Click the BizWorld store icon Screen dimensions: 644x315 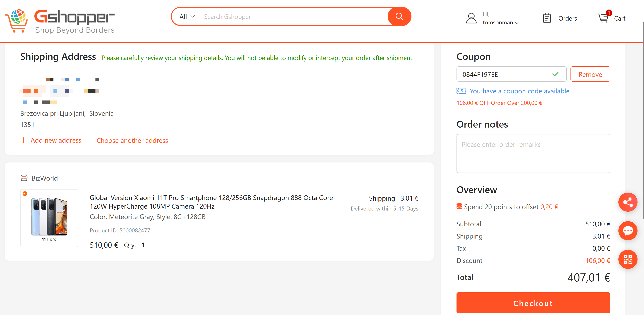(24, 178)
